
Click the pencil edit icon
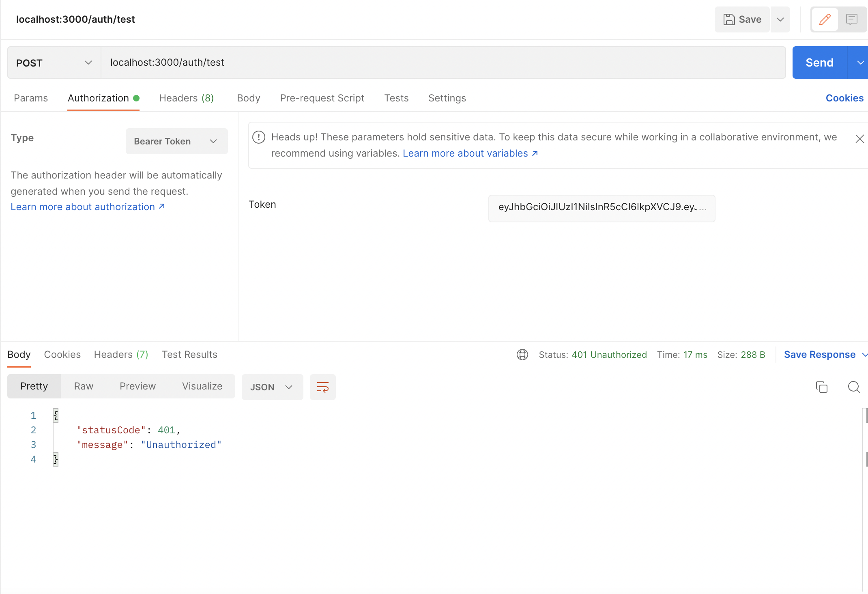click(825, 19)
